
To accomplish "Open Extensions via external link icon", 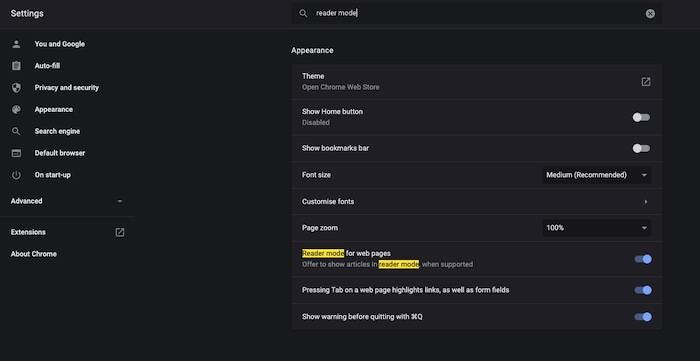I will coord(120,232).
